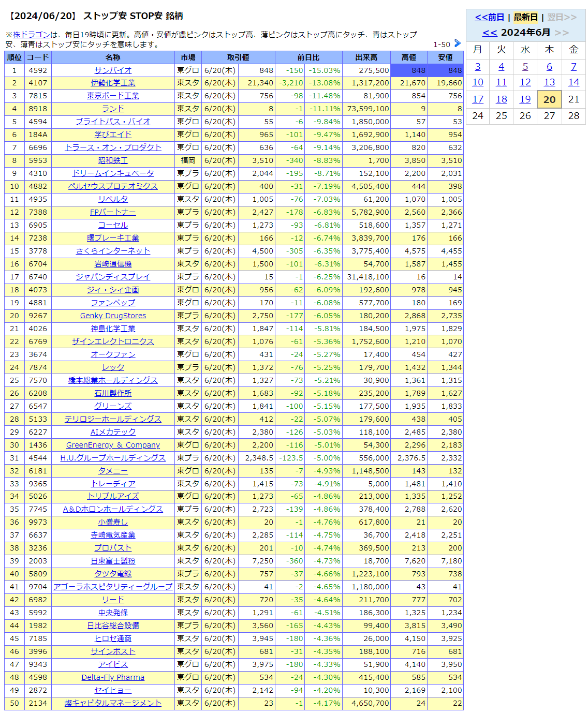588x714 pixels.
Task: Open stock GreenEnergy & Company
Action: click(113, 445)
